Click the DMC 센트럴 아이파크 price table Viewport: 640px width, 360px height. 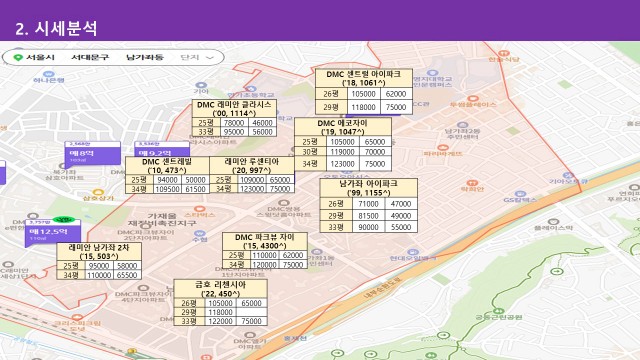[x=364, y=91]
